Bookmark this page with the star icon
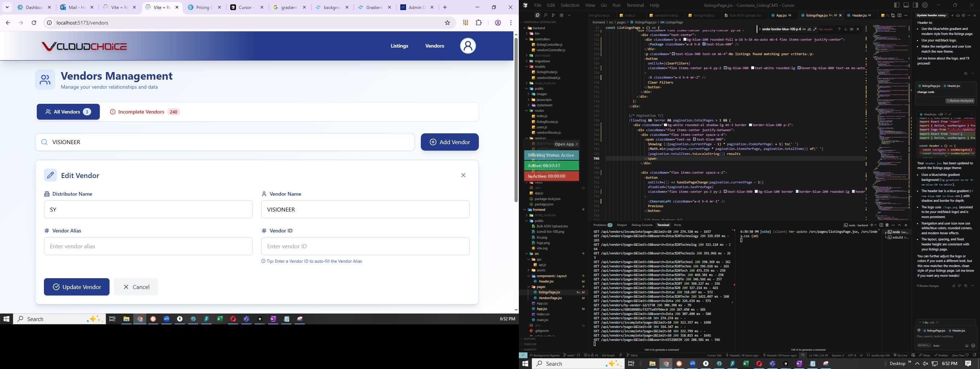Image resolution: width=980 pixels, height=369 pixels. (447, 23)
